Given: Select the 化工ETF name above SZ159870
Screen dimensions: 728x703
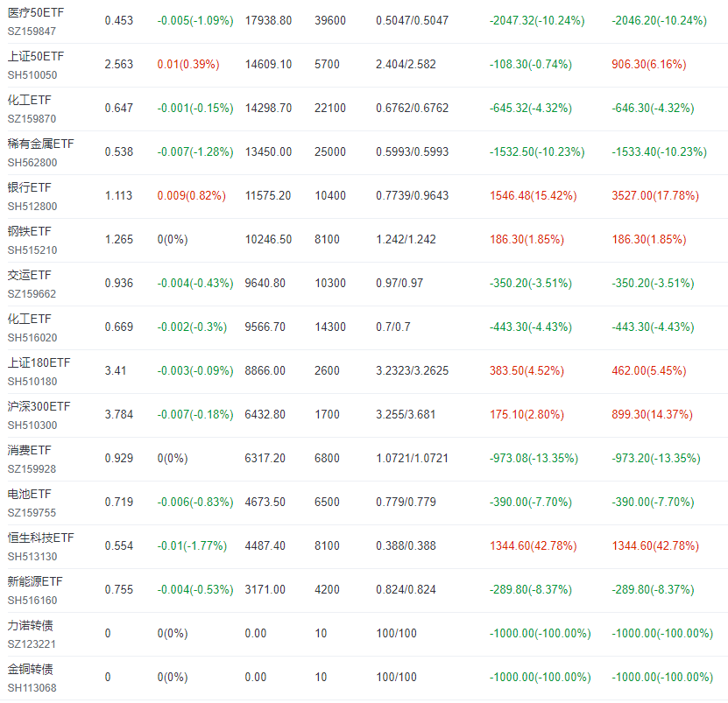Looking at the screenshot, I should click(29, 100).
